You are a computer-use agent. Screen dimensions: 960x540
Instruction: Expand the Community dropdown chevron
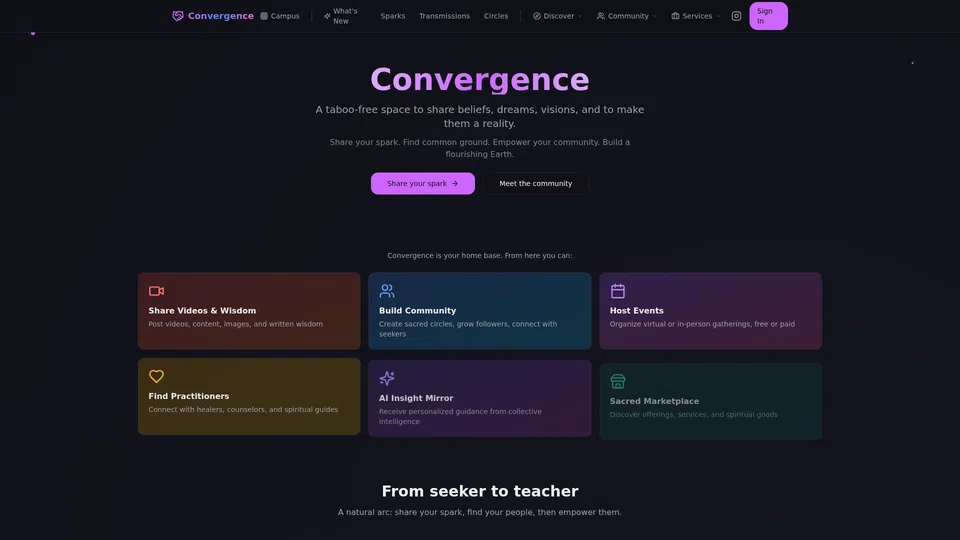click(654, 17)
